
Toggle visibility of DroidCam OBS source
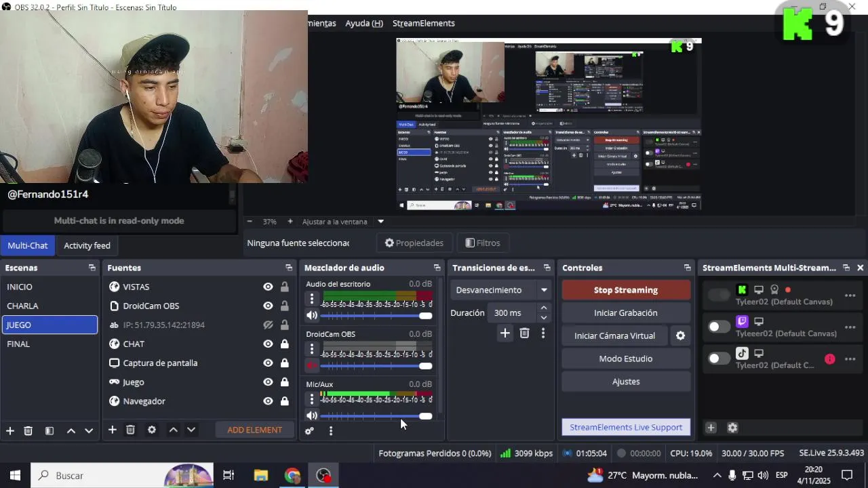268,306
